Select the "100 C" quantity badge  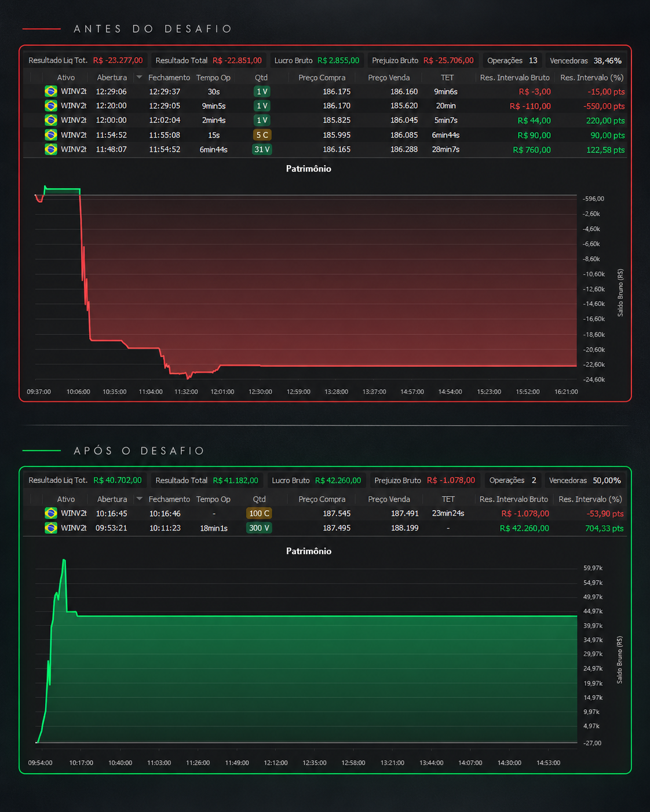259,513
